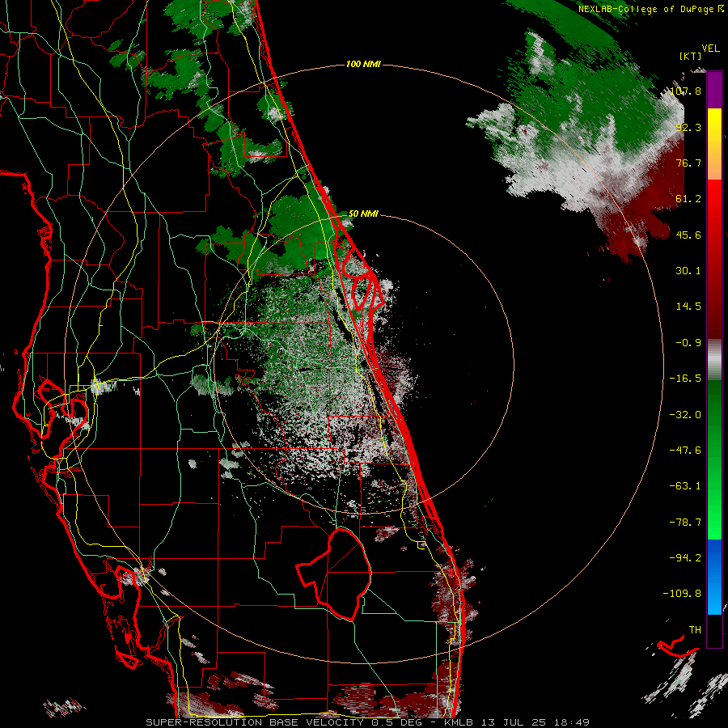Click the 30.1 value on velocity scale

coord(688,271)
